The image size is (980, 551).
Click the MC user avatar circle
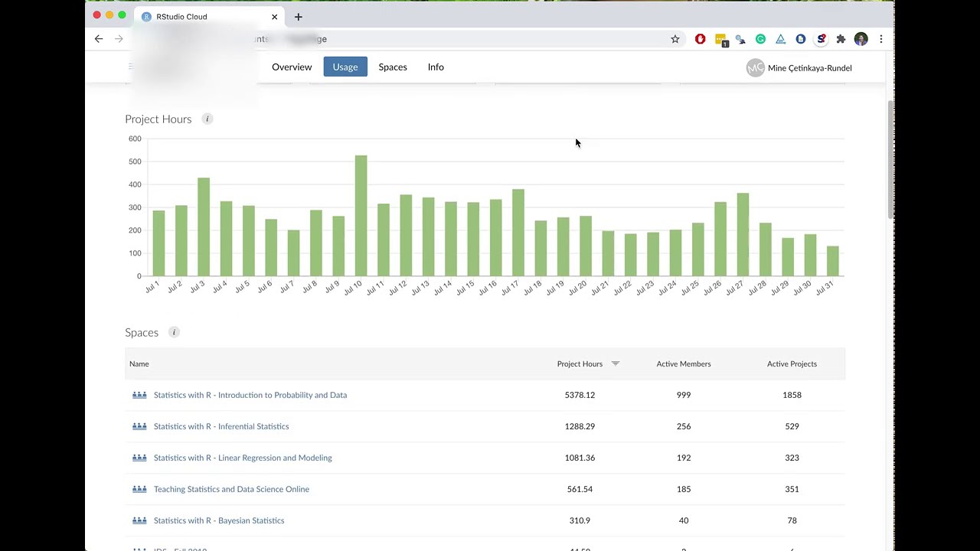click(756, 68)
